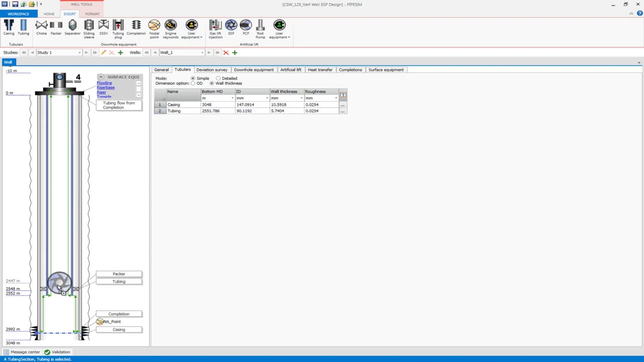Screen dimensions: 644x362
Task: Add a new study with the plus button
Action: (x=120, y=52)
